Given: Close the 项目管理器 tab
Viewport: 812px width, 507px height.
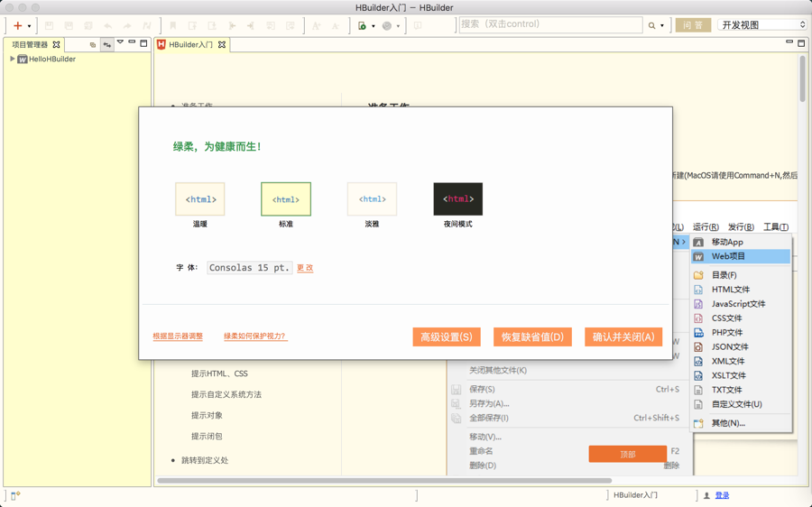Looking at the screenshot, I should pyautogui.click(x=57, y=44).
